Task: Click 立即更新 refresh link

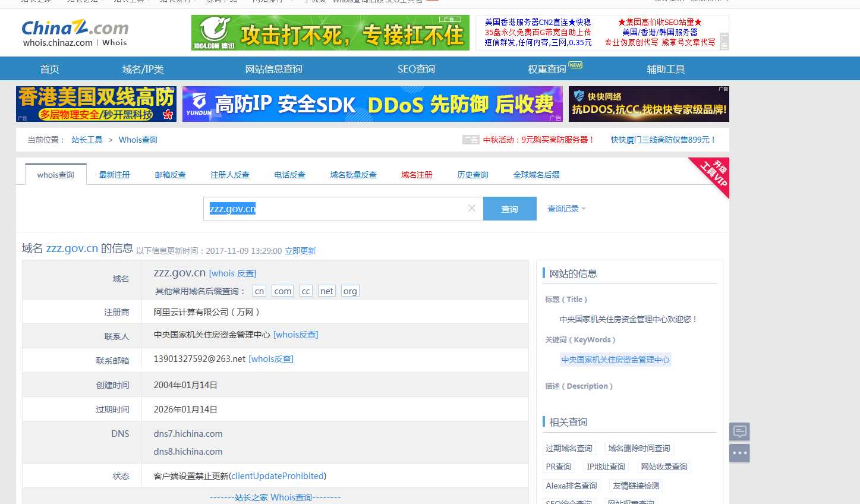Action: pyautogui.click(x=300, y=251)
